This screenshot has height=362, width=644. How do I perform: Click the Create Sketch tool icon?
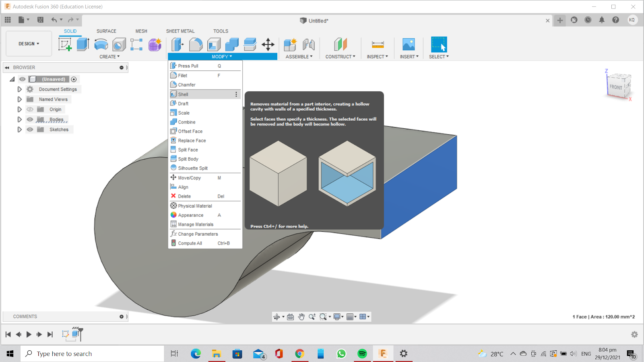click(65, 44)
